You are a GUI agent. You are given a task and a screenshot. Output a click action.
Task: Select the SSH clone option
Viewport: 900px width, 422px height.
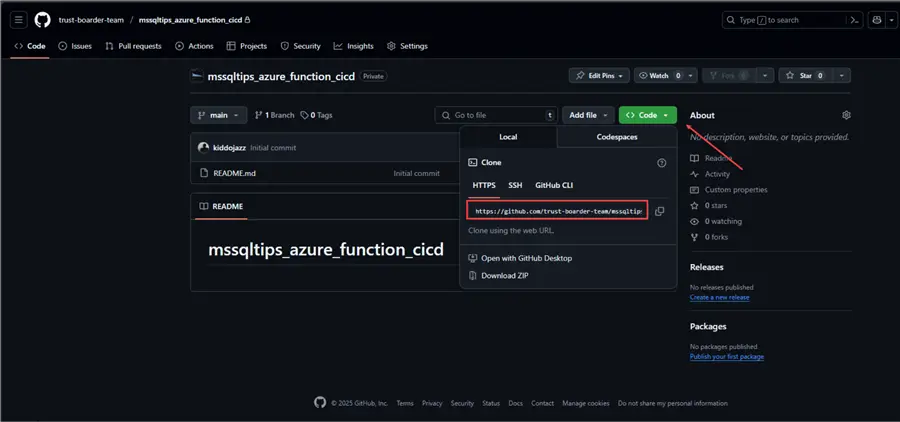(515, 185)
